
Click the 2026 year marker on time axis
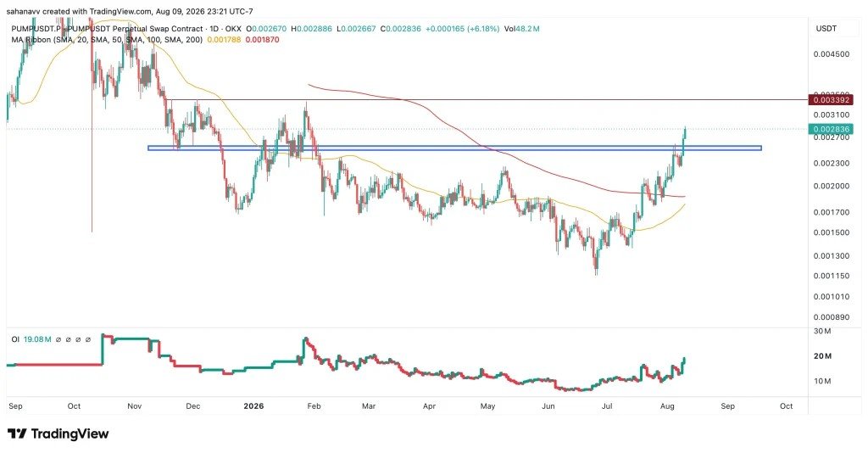[x=253, y=406]
